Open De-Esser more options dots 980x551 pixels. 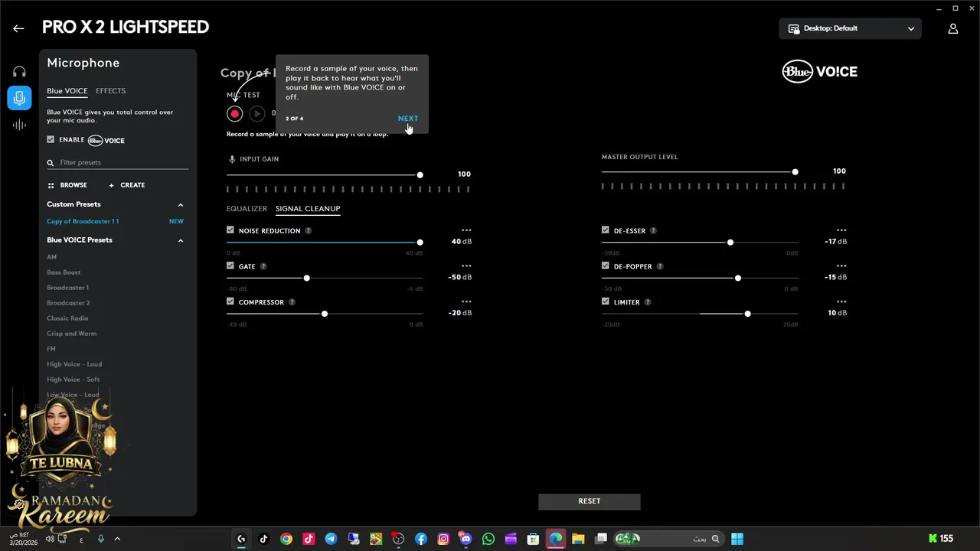pyautogui.click(x=841, y=230)
